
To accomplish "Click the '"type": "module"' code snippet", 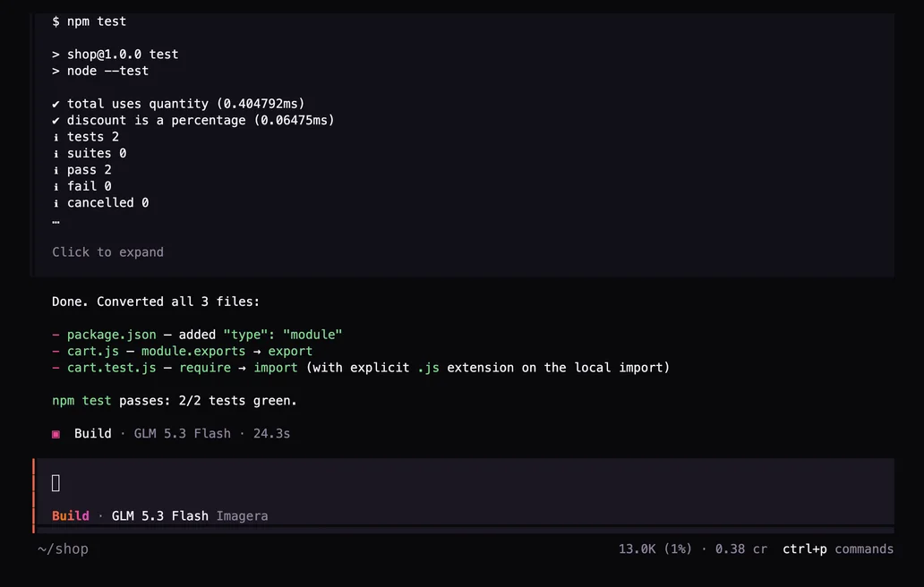I will [x=283, y=335].
